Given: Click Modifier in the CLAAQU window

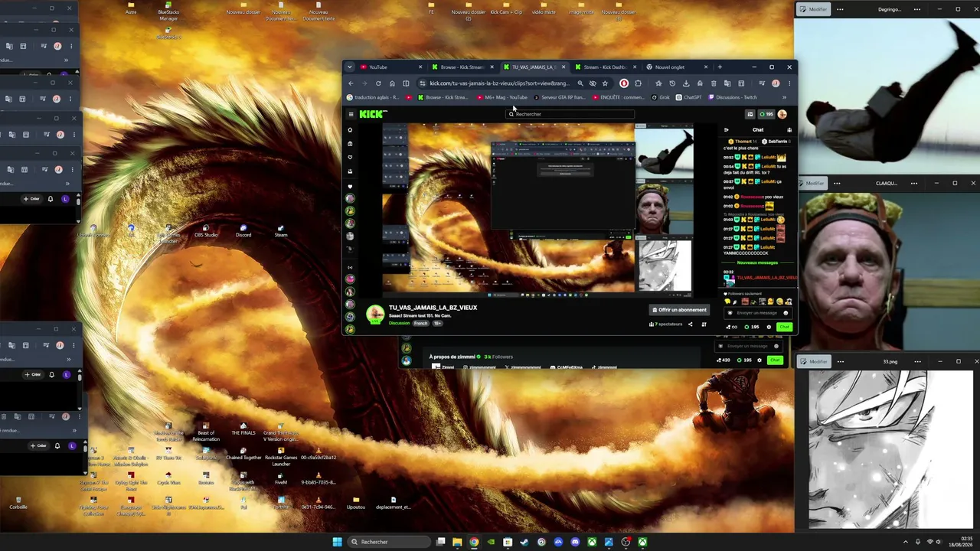Looking at the screenshot, I should coord(812,183).
